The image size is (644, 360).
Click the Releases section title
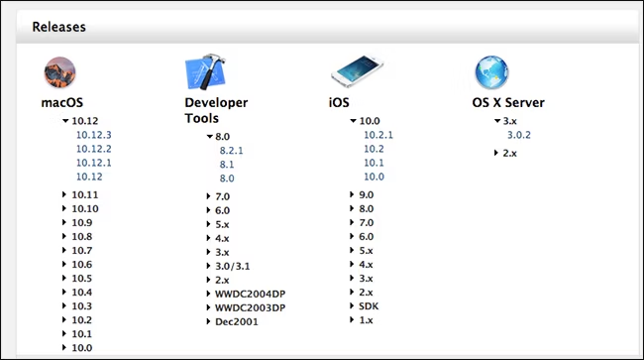[59, 27]
